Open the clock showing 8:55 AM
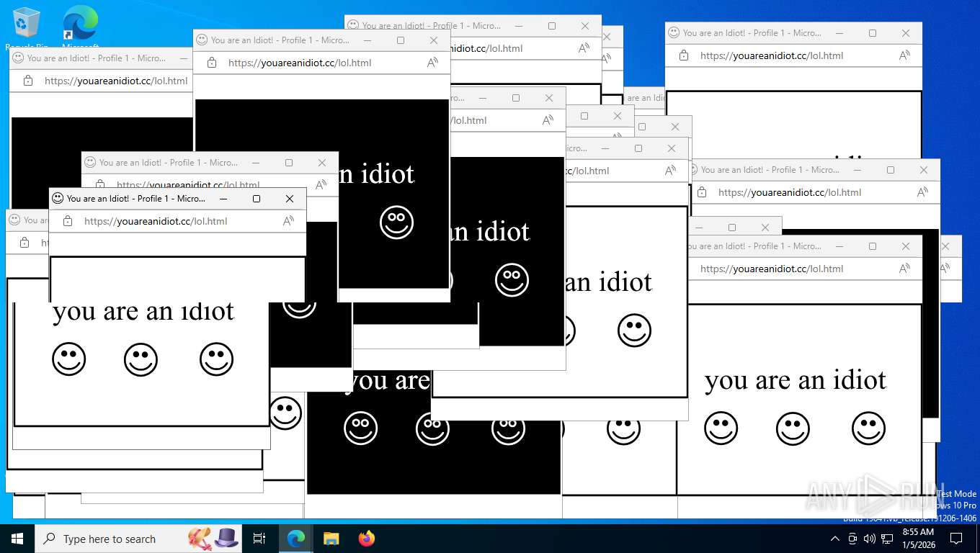The width and height of the screenshot is (980, 553). pyautogui.click(x=918, y=539)
